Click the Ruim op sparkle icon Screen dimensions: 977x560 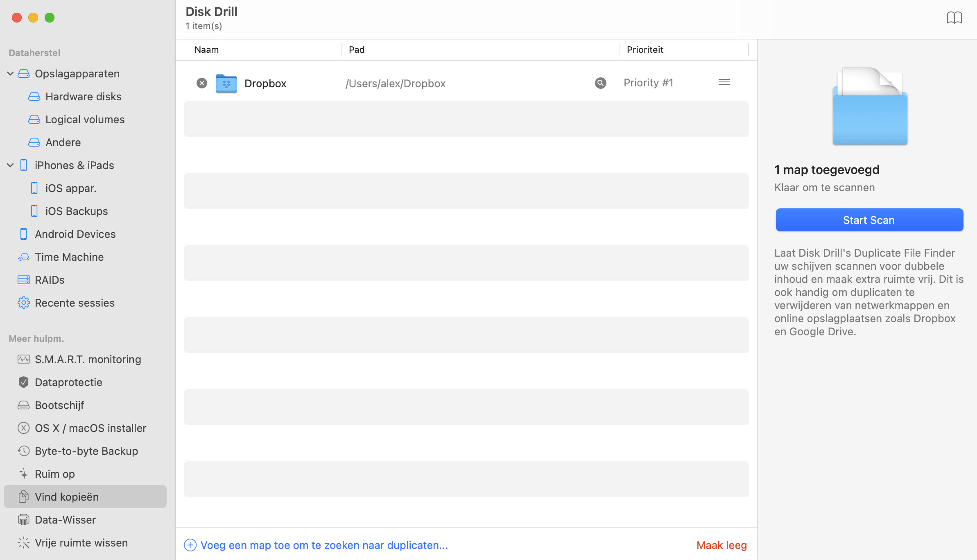click(24, 474)
